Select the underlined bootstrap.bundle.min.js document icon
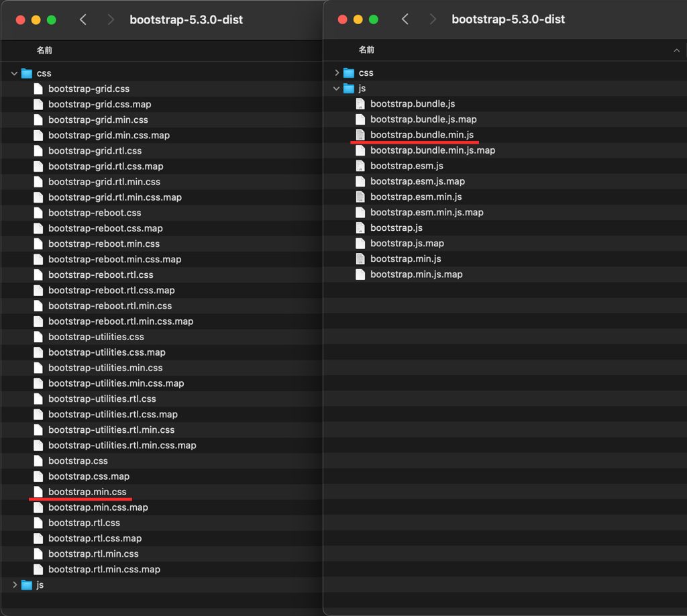 (x=360, y=134)
